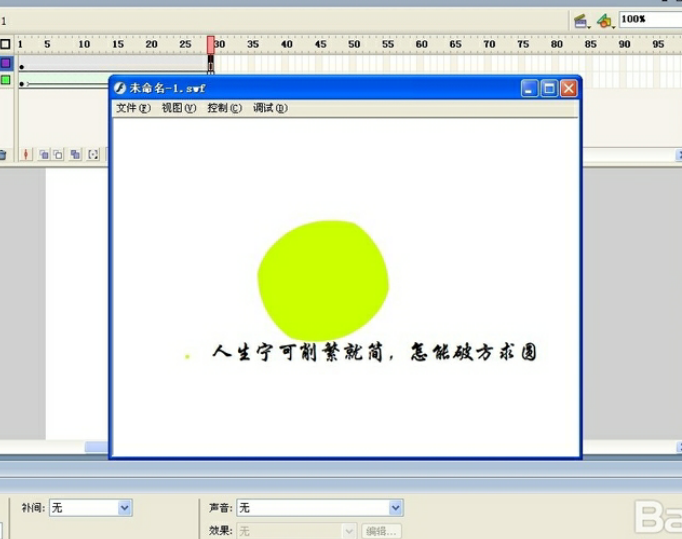Toggle Edit Multiple Frames button

point(75,154)
